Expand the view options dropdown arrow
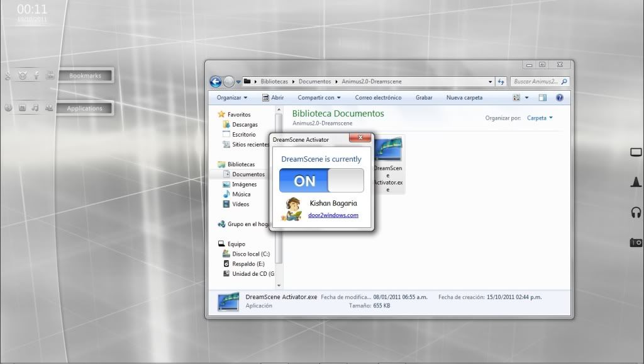Viewport: 644px width, 364px height. 526,98
